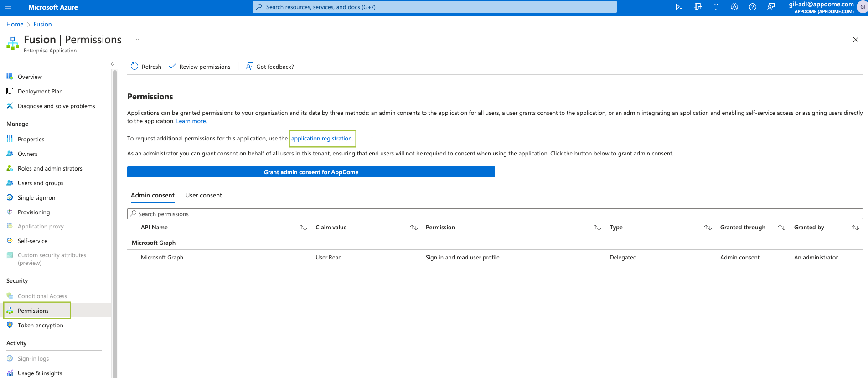Click Review permissions in the toolbar
The image size is (868, 378).
pos(200,67)
